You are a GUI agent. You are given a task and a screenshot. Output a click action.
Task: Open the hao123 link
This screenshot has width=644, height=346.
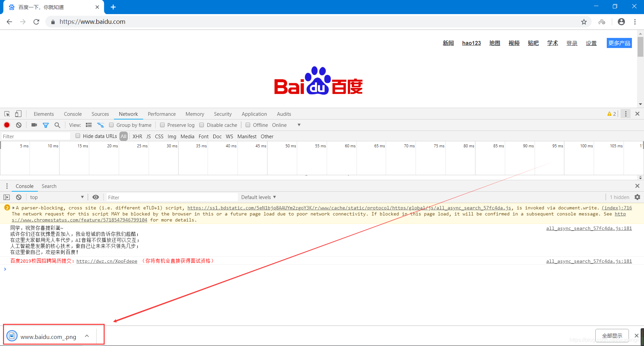point(471,43)
